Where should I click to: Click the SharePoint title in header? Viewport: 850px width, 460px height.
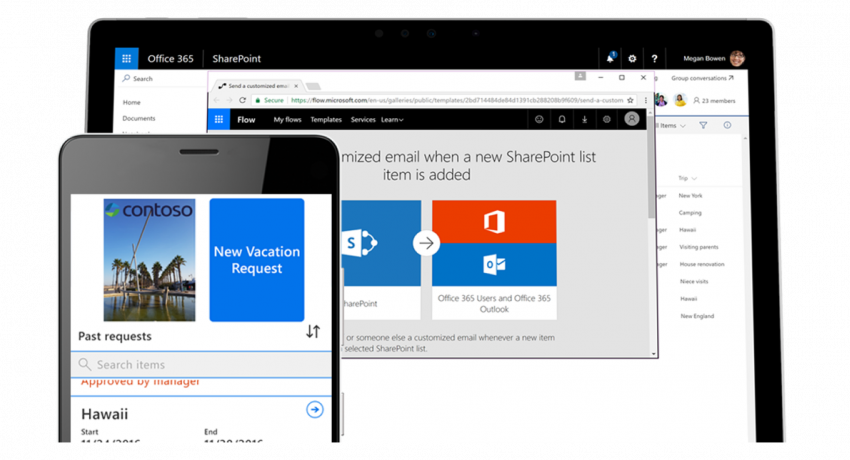(x=236, y=59)
